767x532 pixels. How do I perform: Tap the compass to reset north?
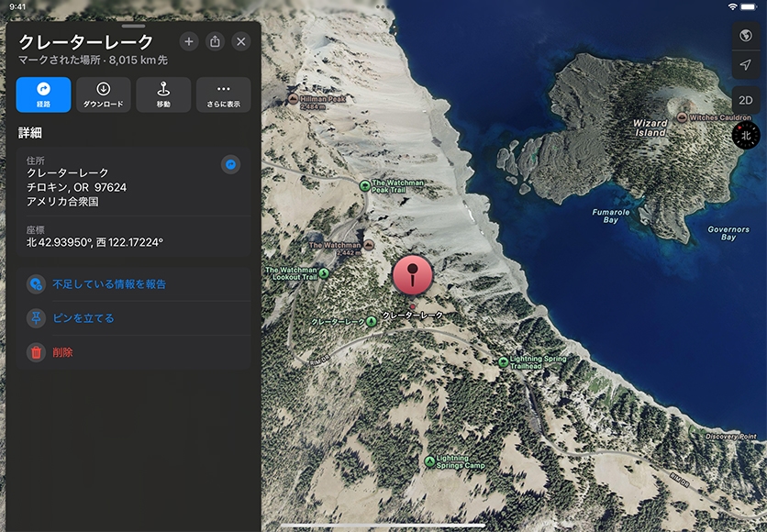coord(746,135)
